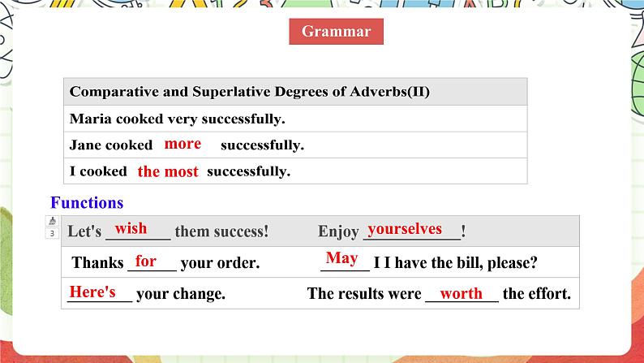Image resolution: width=644 pixels, height=363 pixels.
Task: Select the red answer 'for' after Thanks
Action: (146, 261)
